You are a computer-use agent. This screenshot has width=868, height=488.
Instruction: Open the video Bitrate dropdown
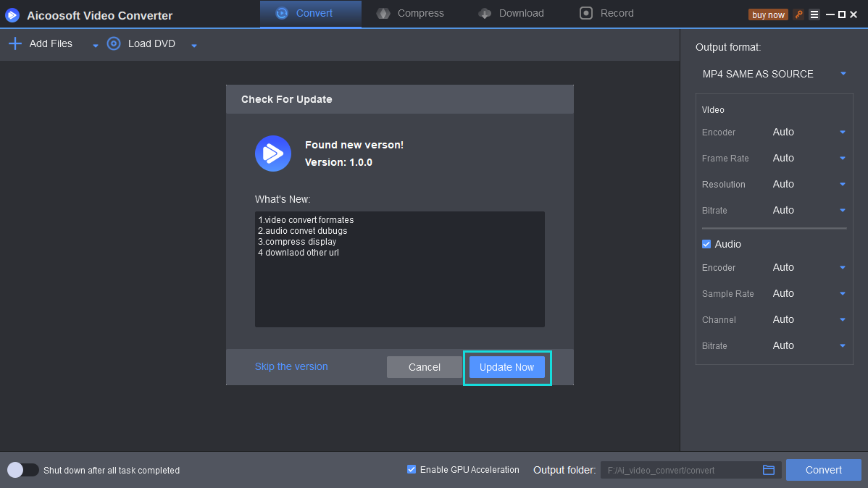(809, 210)
